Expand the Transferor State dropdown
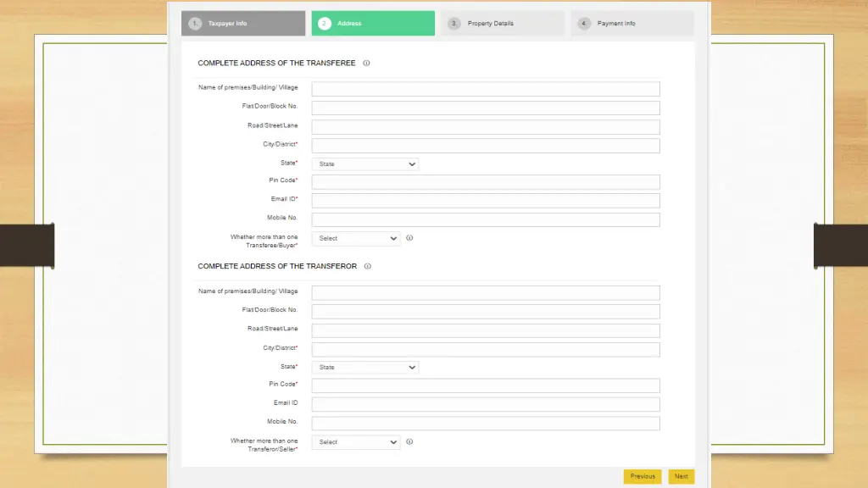Viewport: 868px width, 488px height. tap(365, 368)
